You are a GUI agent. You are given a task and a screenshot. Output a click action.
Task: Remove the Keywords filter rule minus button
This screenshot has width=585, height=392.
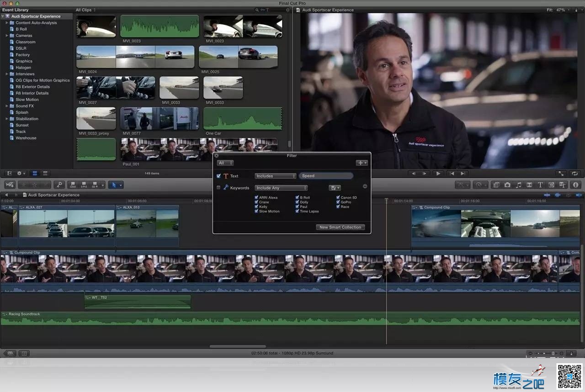coord(365,186)
